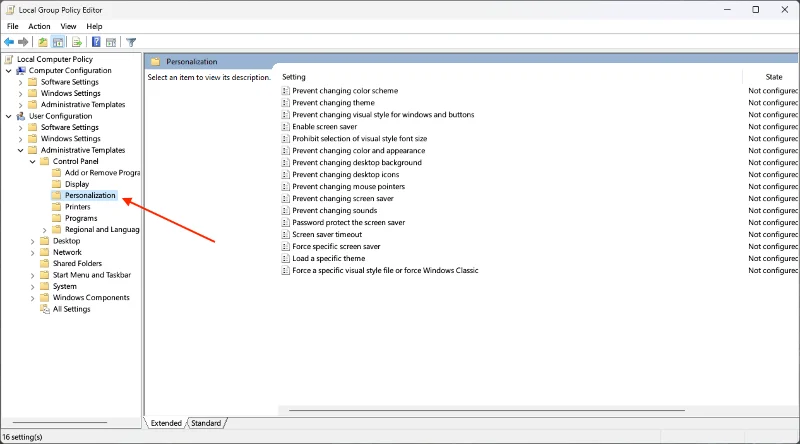
Task: Select Prohibit selection of visual style font size
Action: click(360, 139)
